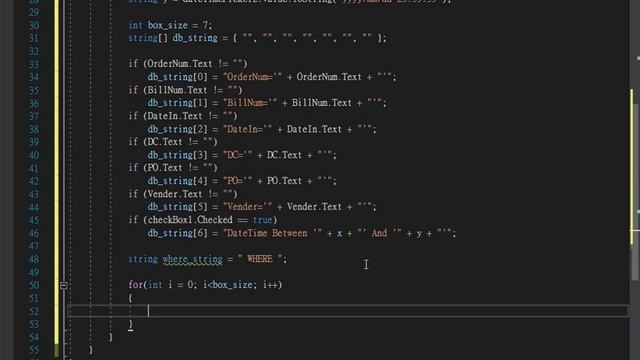This screenshot has width=640, height=360.
Task: Click the db_string[0] assignment on line 34
Action: [x=272, y=77]
